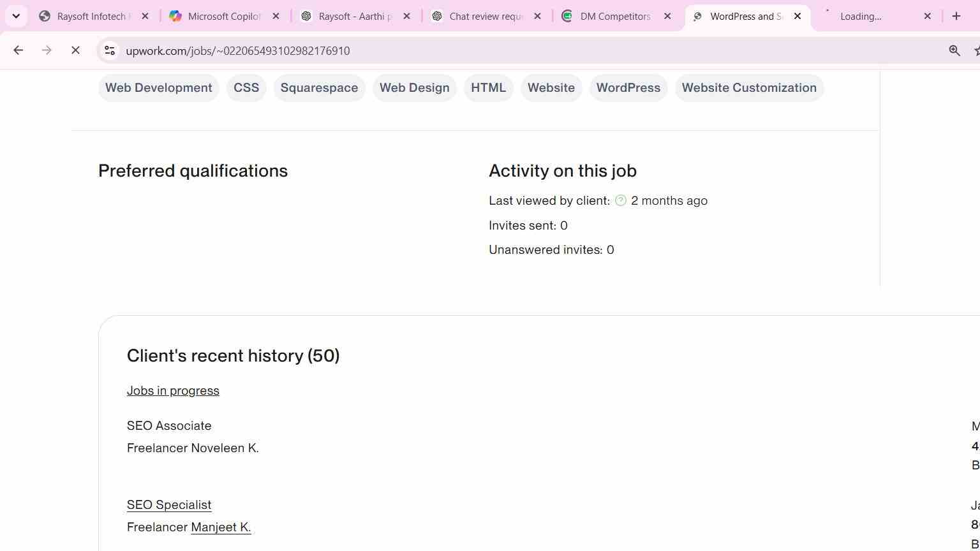The width and height of the screenshot is (980, 551).
Task: Open a new tab with plus icon
Action: 956,16
